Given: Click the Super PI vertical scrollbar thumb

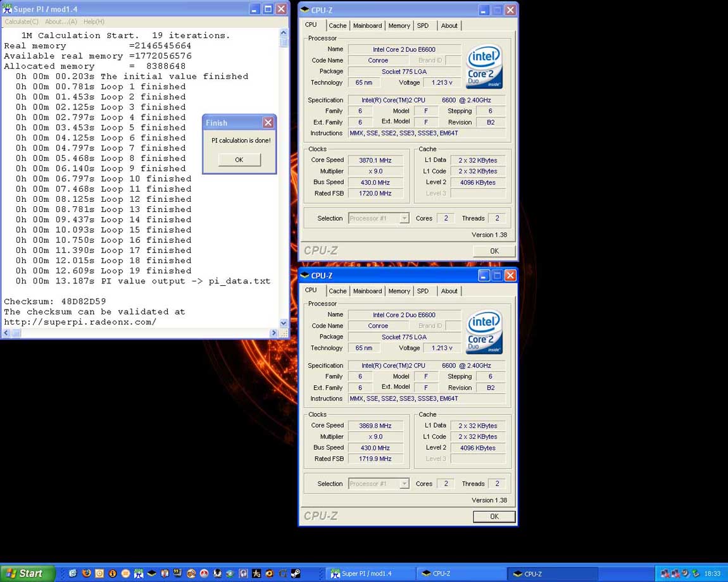Looking at the screenshot, I should pos(284,42).
